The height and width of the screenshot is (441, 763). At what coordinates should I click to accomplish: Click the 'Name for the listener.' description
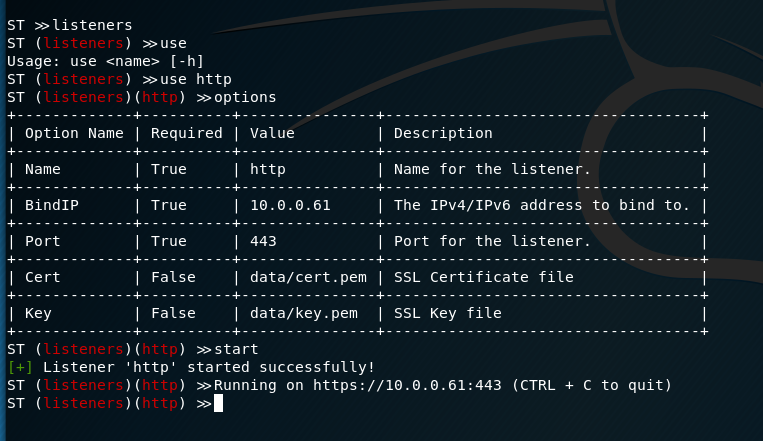[492, 169]
